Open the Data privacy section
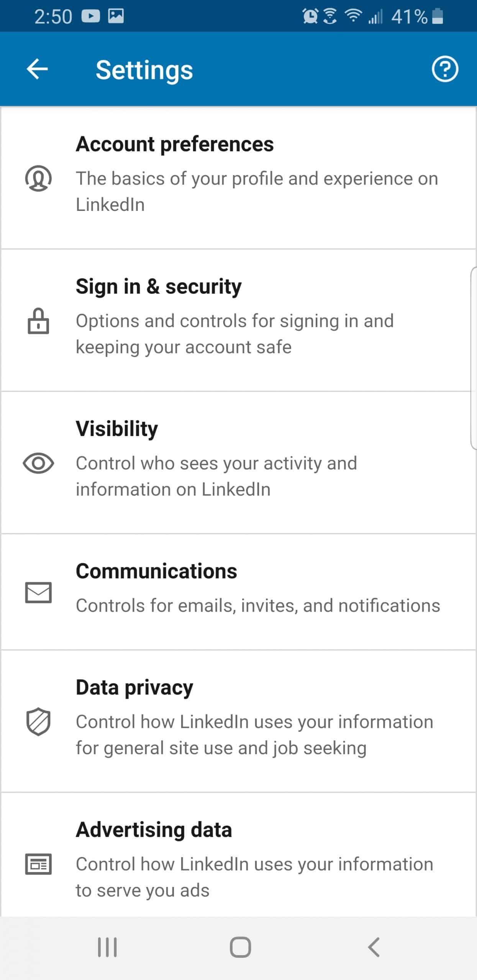Viewport: 477px width, 980px height. point(238,721)
